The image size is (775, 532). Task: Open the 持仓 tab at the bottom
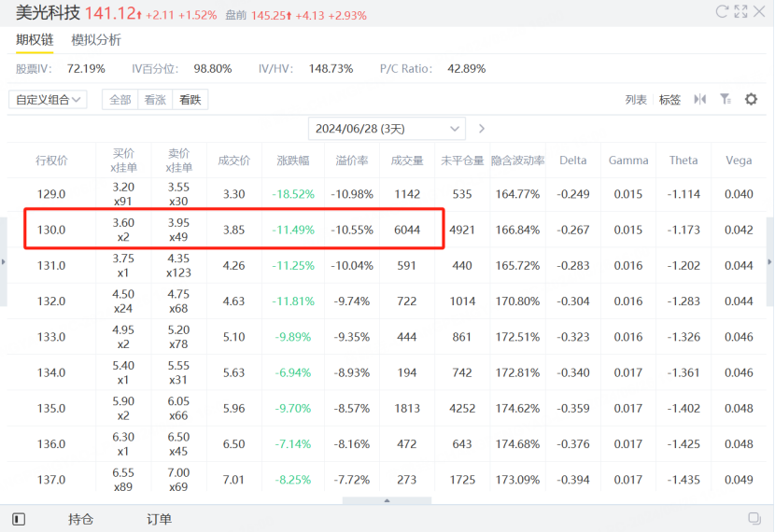coord(80,519)
